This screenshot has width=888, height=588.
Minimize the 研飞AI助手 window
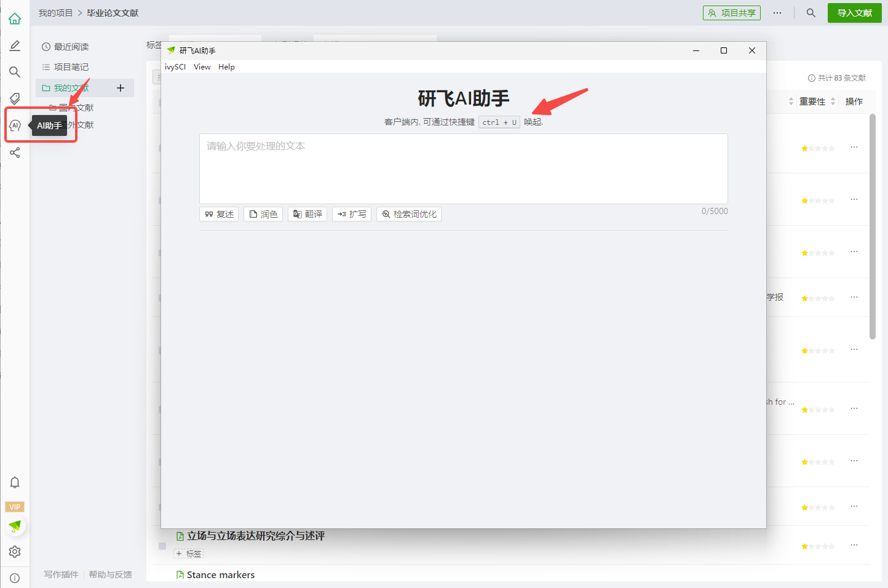pyautogui.click(x=696, y=50)
